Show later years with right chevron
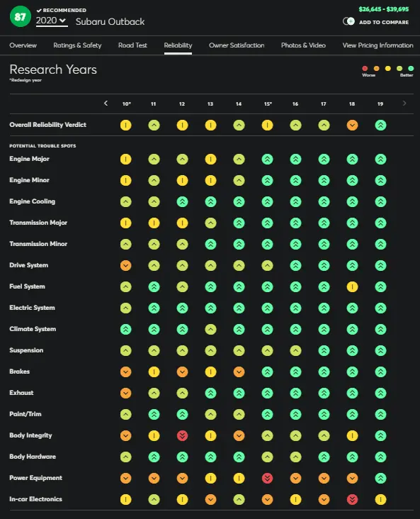420x519 pixels. point(404,104)
